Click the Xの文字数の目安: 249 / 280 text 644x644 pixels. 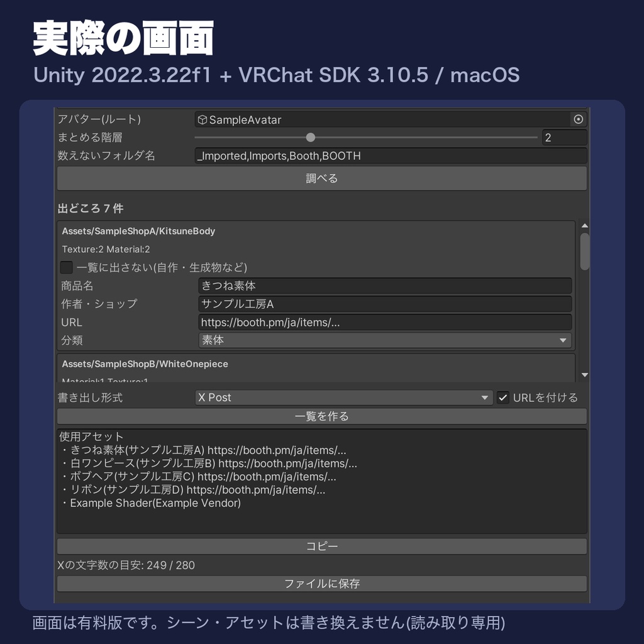pyautogui.click(x=126, y=565)
